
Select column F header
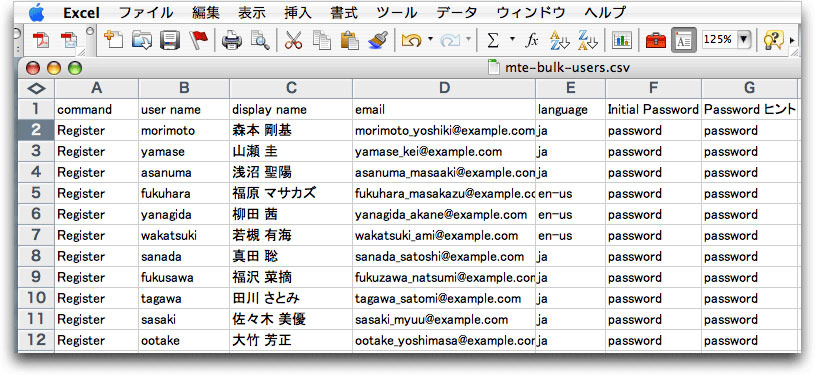653,88
